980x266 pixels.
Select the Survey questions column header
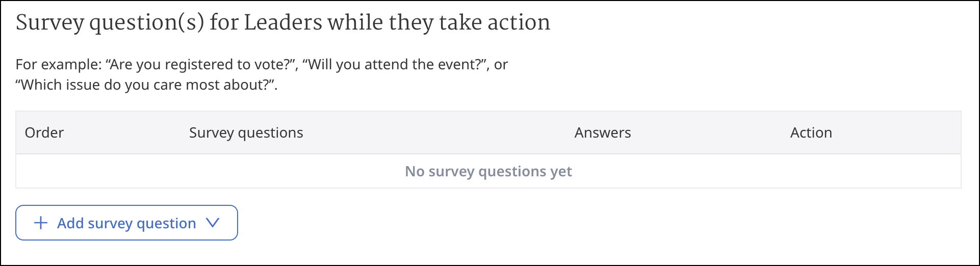tap(246, 132)
